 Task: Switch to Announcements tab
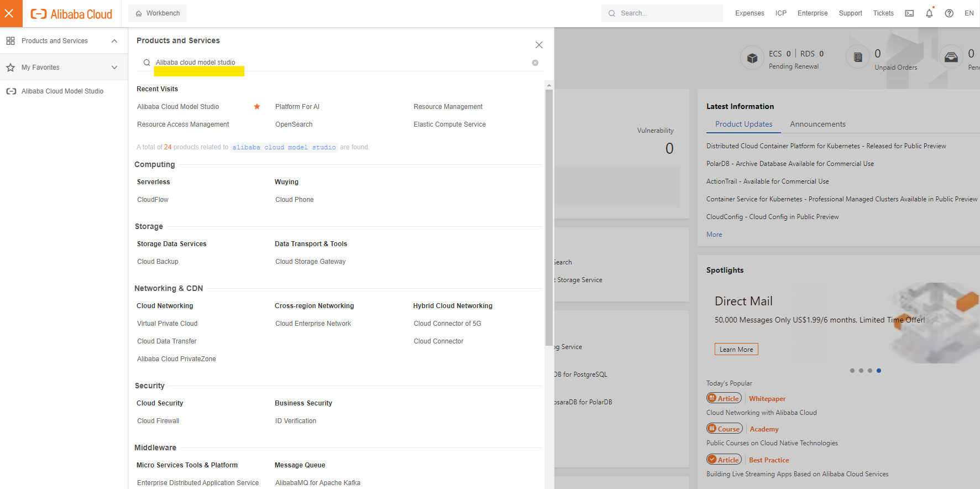(x=817, y=124)
